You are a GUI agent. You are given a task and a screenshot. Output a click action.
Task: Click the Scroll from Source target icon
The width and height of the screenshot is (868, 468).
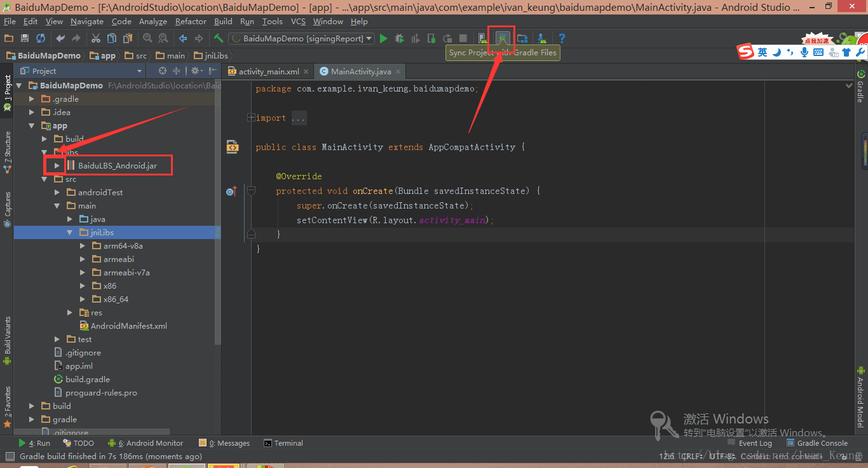tap(163, 71)
